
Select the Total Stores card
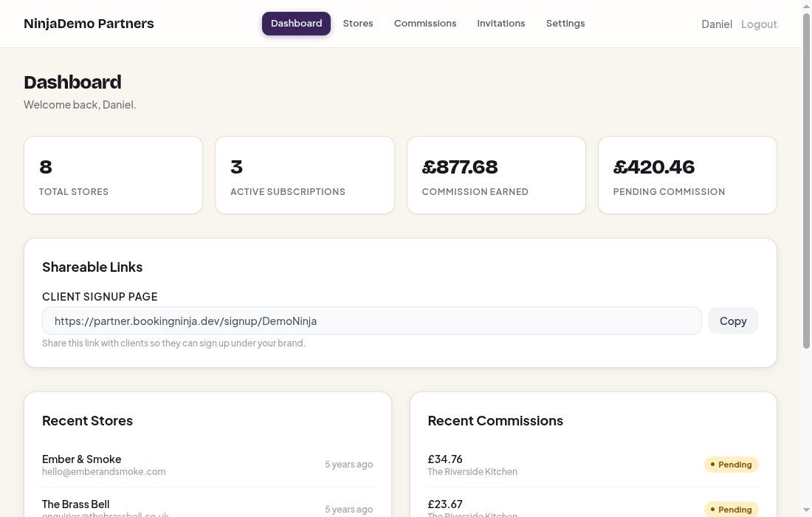(x=114, y=175)
